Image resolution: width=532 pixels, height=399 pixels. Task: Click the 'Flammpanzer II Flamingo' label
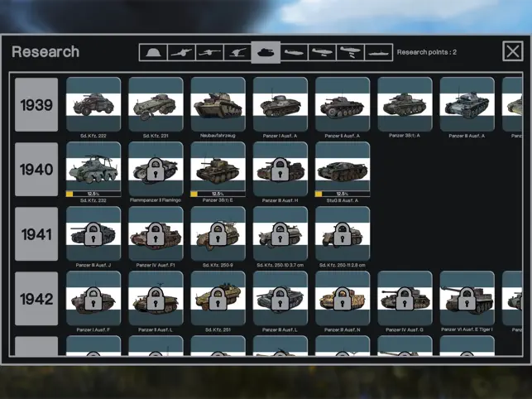[156, 200]
